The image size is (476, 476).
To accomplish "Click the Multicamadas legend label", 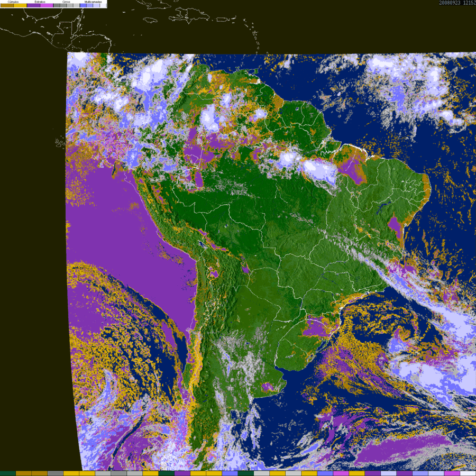I will coord(93,2).
